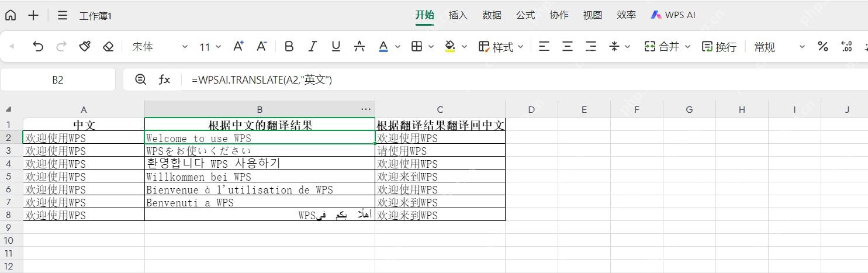The width and height of the screenshot is (868, 273).
Task: Switch to the 效率 tab
Action: tap(627, 15)
